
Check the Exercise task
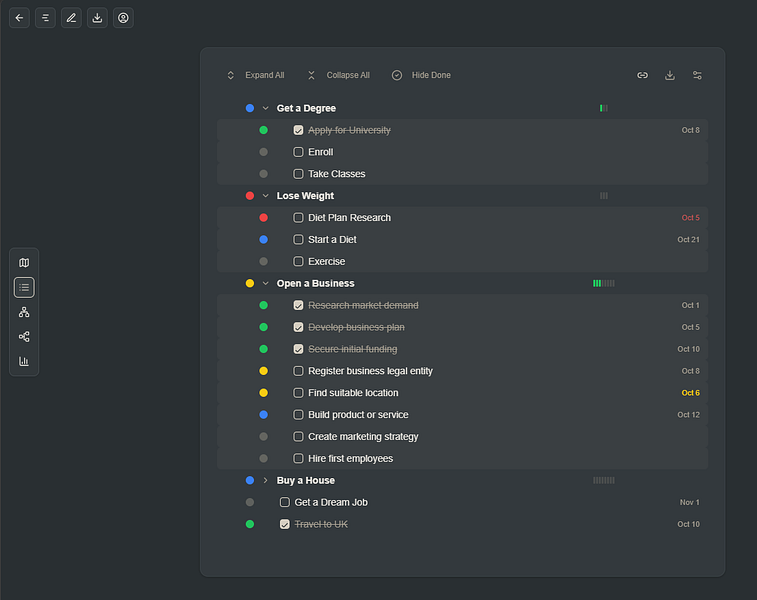(x=298, y=261)
